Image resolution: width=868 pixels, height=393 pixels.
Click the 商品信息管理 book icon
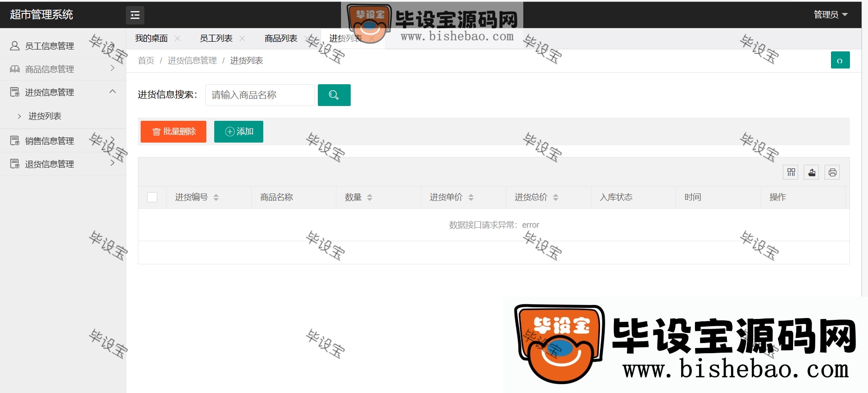pyautogui.click(x=15, y=69)
